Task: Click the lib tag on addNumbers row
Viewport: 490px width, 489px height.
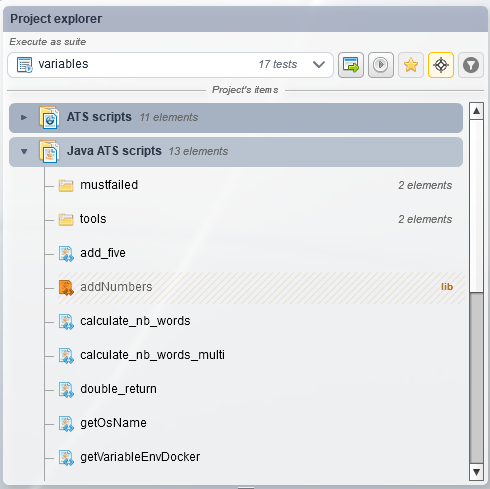Action: coord(447,287)
